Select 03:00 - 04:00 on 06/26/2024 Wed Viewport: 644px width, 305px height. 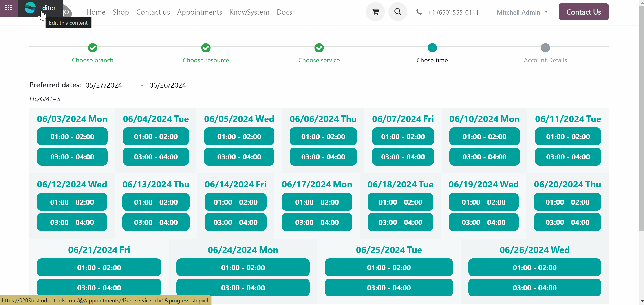click(x=534, y=288)
